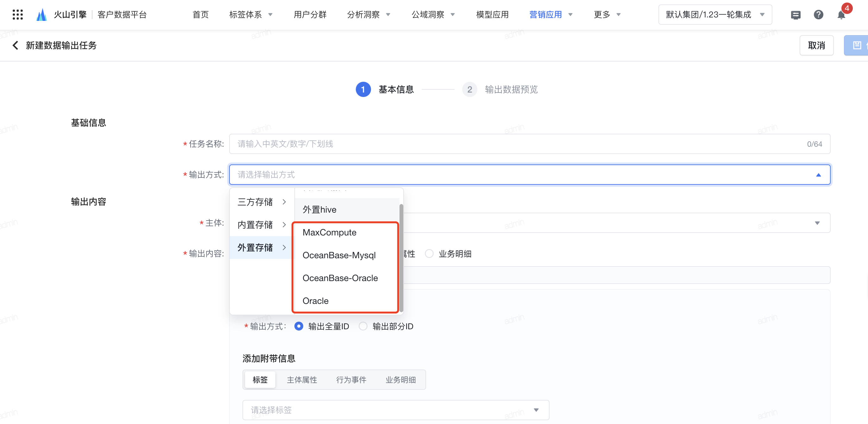Collapse the 输出方式 select box

529,175
